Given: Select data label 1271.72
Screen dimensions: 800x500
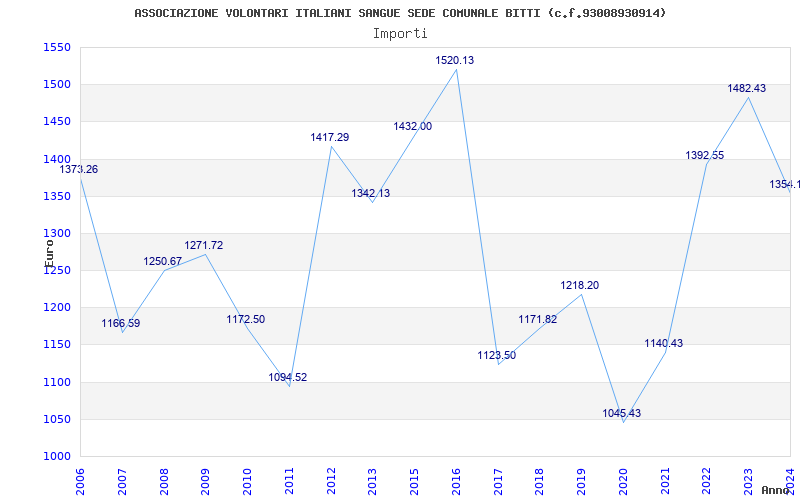Looking at the screenshot, I should click(204, 245).
